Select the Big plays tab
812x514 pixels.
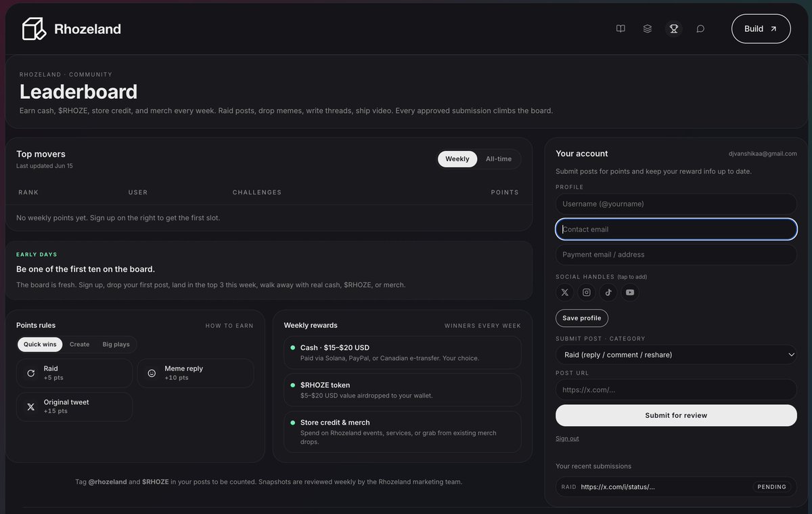tap(116, 344)
